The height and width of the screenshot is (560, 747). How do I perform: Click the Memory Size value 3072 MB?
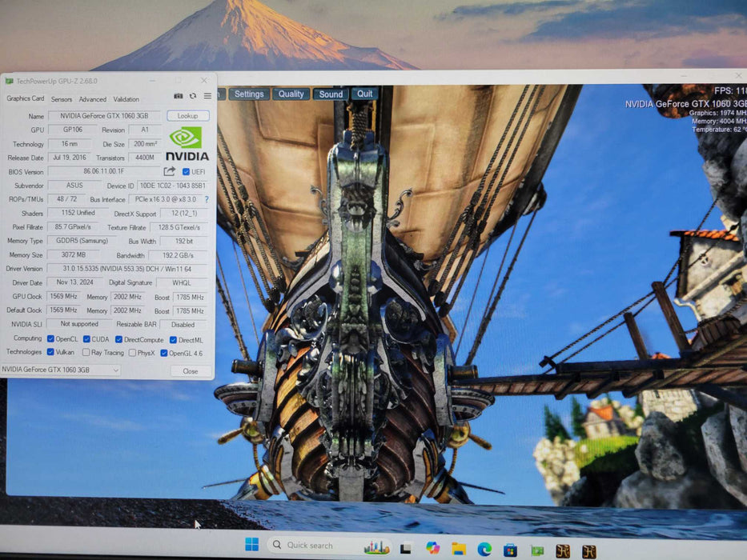[x=74, y=254]
